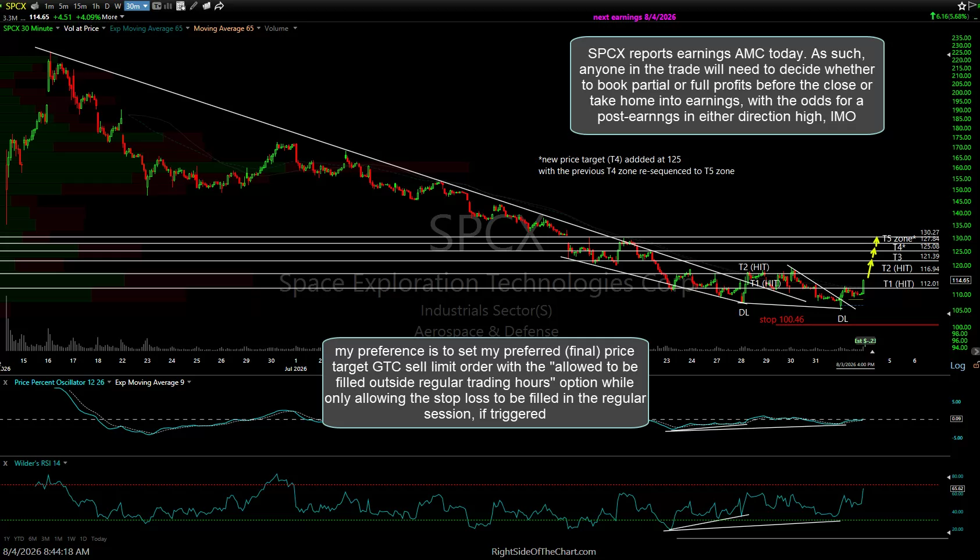Image resolution: width=980 pixels, height=560 pixels.
Task: Set chart range to 1Y
Action: coord(6,539)
